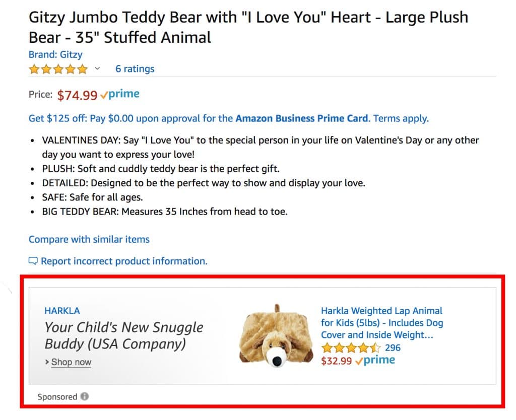Viewport: 516px width, 420px height.
Task: Expand the chevron before Shop now
Action: tap(47, 362)
